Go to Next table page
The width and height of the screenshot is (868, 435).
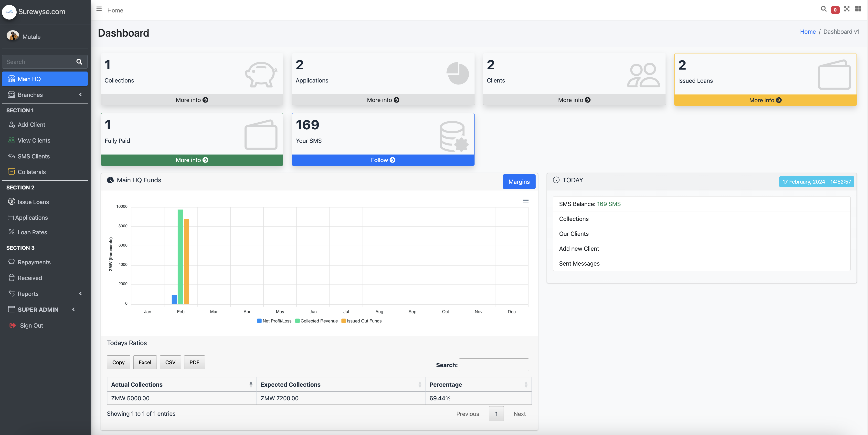click(519, 414)
